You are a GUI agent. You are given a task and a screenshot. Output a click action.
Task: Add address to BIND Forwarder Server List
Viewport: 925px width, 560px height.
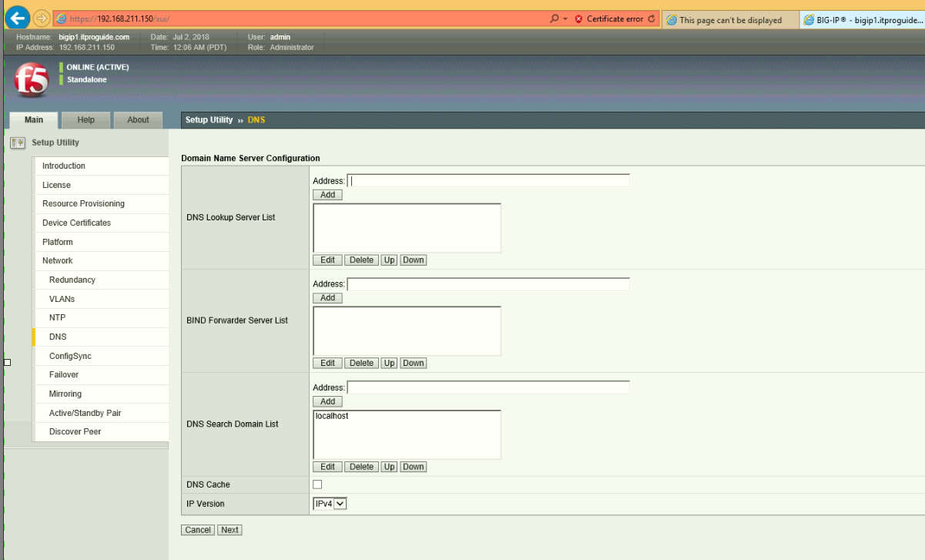[x=327, y=298]
